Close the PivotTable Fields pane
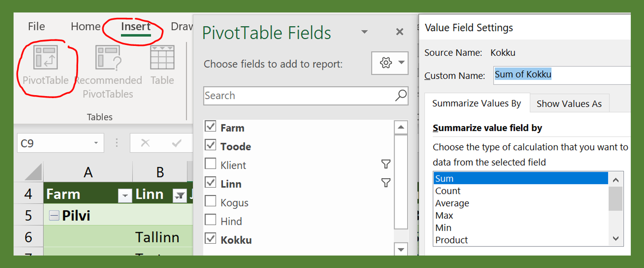 click(x=400, y=32)
